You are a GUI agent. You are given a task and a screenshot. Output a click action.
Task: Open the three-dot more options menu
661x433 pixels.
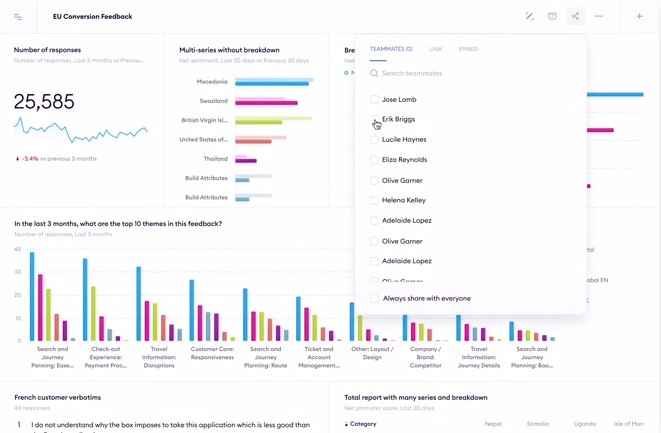[x=599, y=17]
